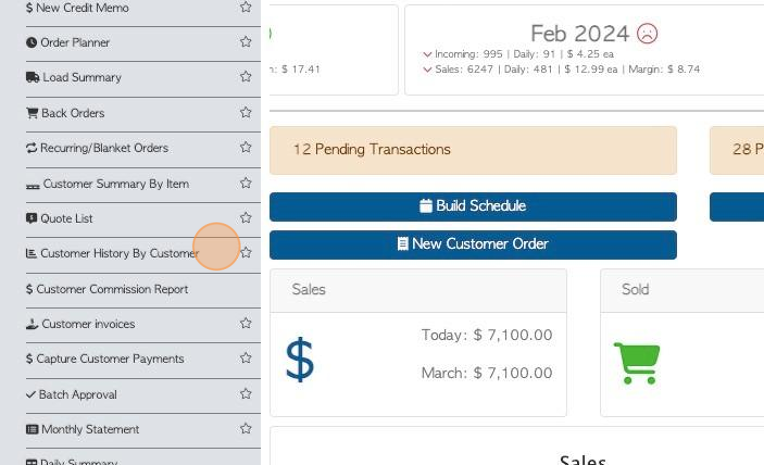The image size is (764, 465).
Task: Click the Recurring/Blanket Orders refresh icon
Action: tap(32, 148)
